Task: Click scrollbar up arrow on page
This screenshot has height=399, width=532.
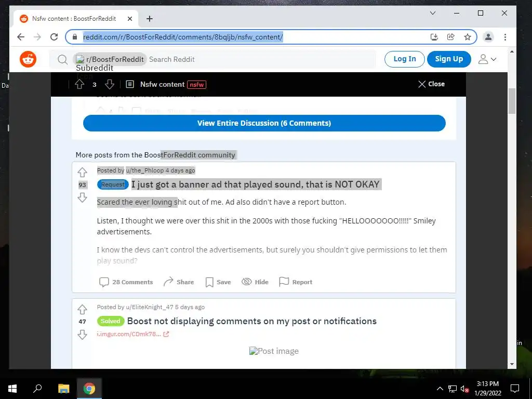Action: click(x=512, y=52)
